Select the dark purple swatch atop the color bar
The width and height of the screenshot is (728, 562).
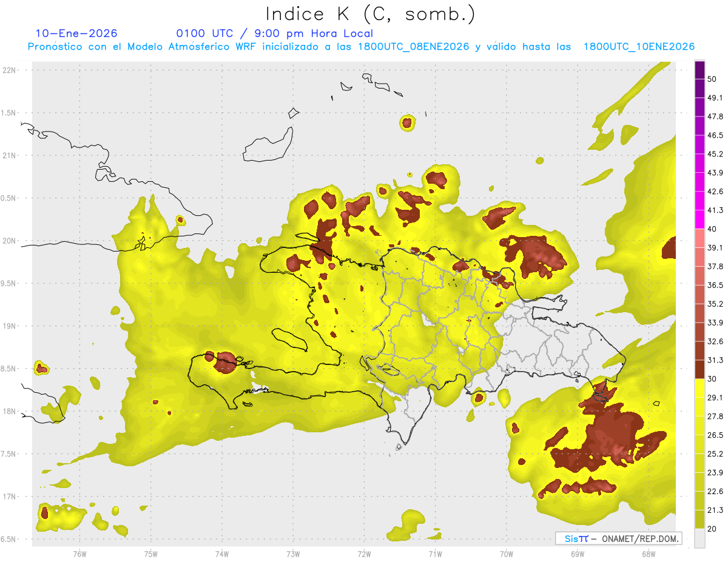pos(700,70)
